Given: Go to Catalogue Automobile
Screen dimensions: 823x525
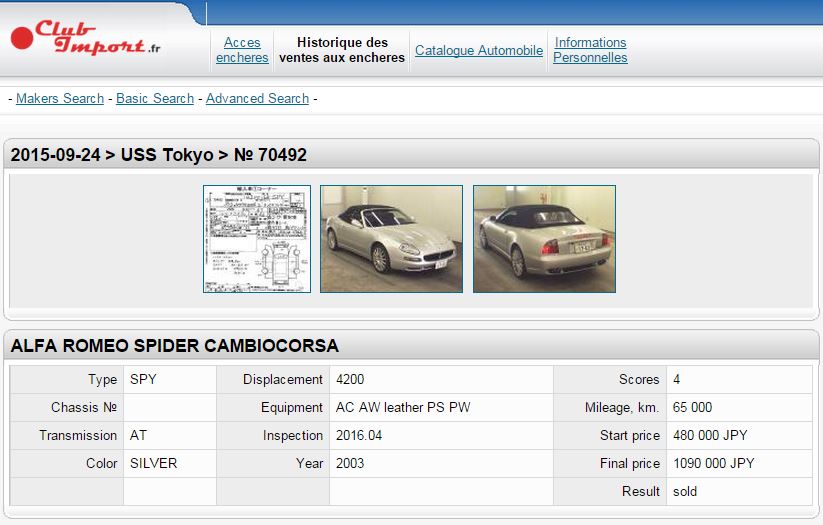Looking at the screenshot, I should tap(479, 50).
